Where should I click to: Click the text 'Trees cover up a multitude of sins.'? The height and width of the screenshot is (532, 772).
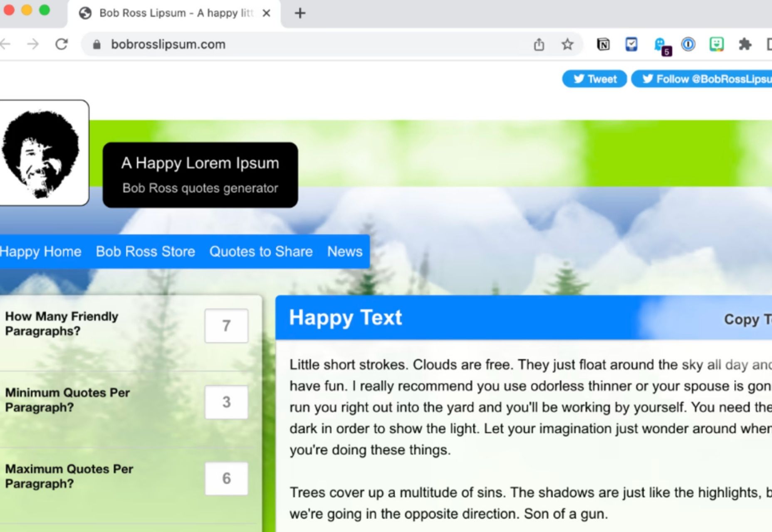(x=398, y=493)
